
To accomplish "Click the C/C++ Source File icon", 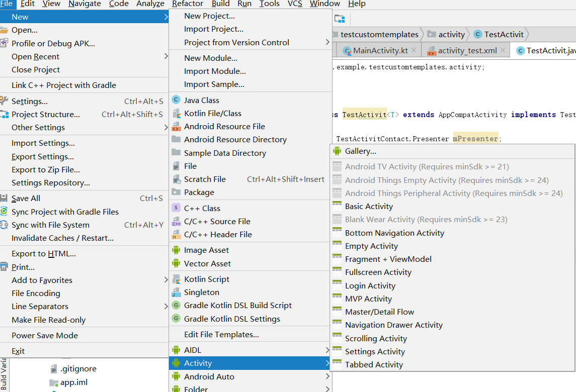I will pyautogui.click(x=177, y=221).
